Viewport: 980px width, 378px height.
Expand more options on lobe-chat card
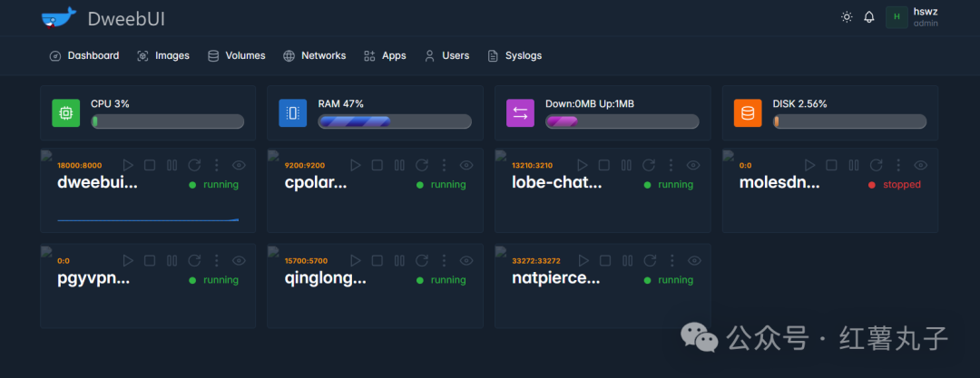pos(671,165)
